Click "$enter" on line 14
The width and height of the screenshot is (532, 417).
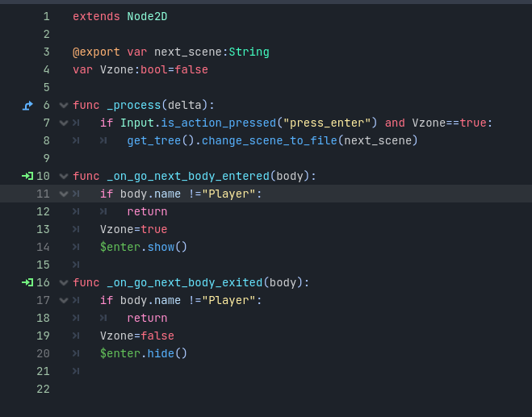pos(120,247)
